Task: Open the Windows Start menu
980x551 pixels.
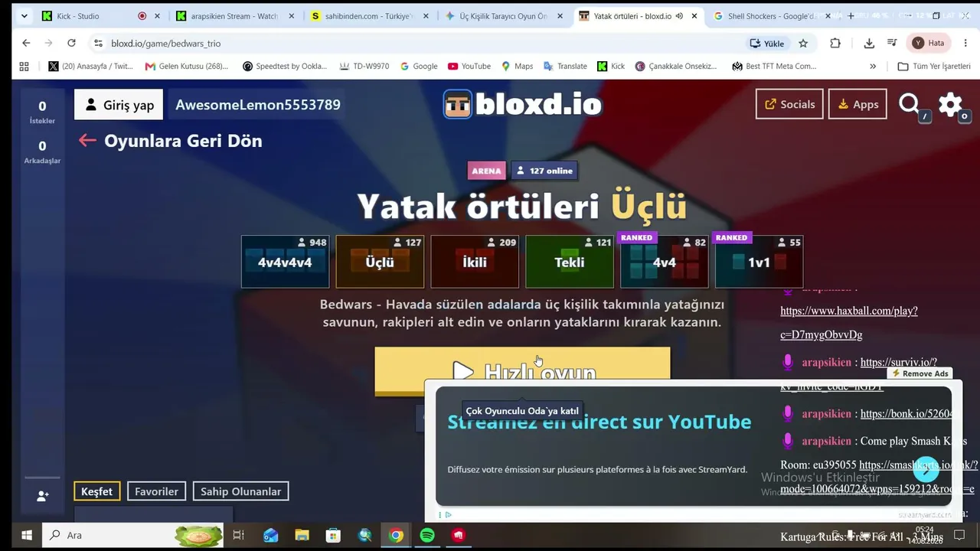Action: [x=26, y=535]
